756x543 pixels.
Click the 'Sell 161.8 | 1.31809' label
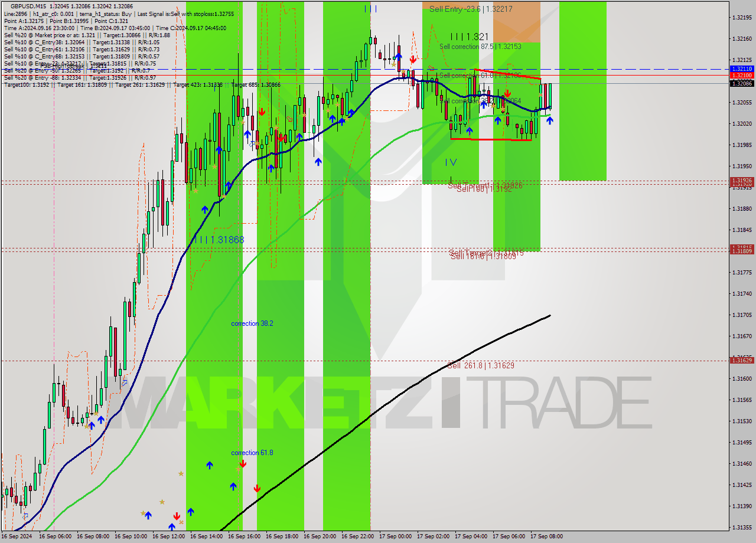tap(484, 256)
